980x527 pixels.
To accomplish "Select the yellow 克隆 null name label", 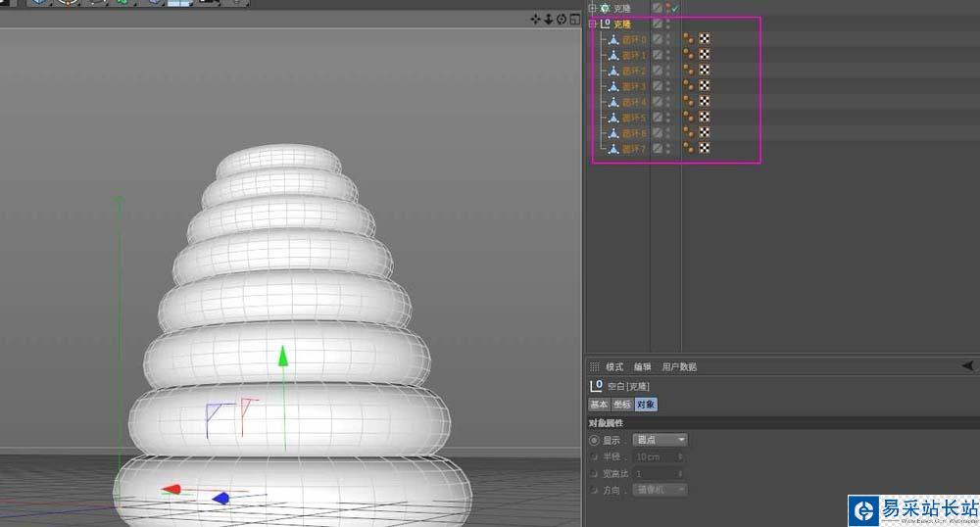I will (x=622, y=24).
